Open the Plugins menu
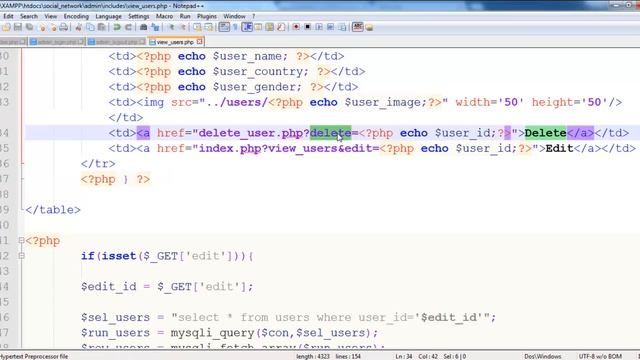Image resolution: width=640 pixels, height=360 pixels. (x=207, y=16)
